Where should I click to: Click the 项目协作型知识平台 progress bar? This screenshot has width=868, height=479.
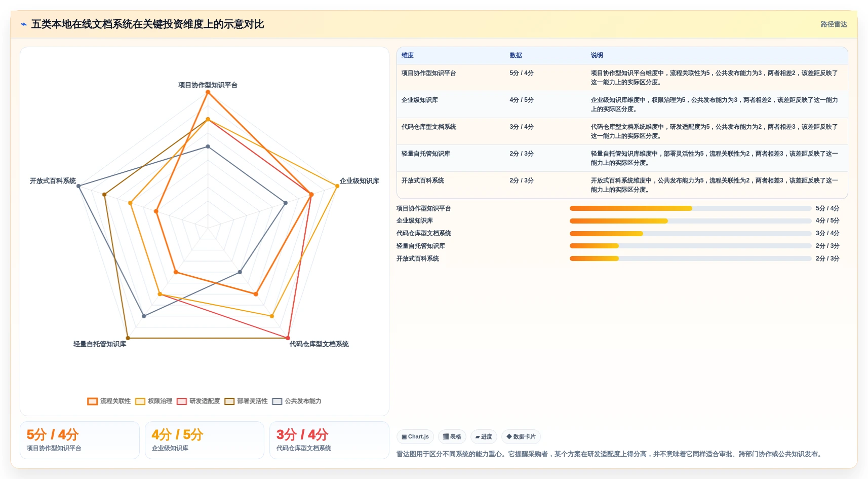(x=690, y=208)
